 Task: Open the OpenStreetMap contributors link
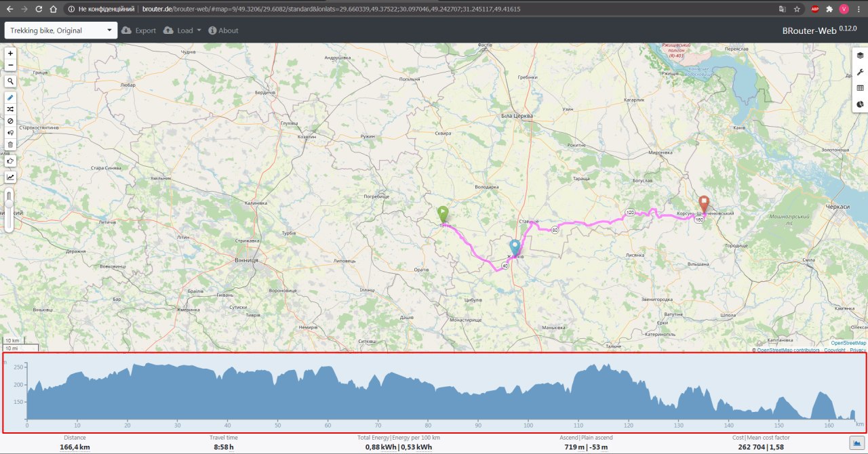(x=788, y=350)
